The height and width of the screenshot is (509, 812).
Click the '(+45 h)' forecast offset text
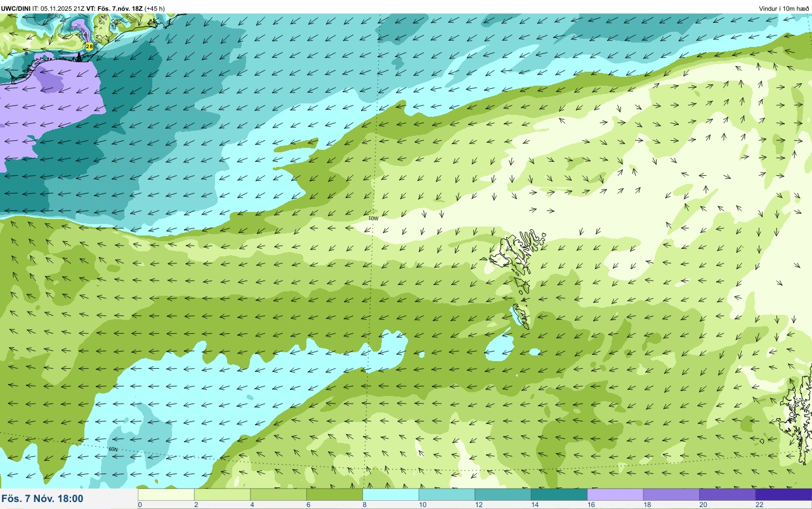coord(155,8)
